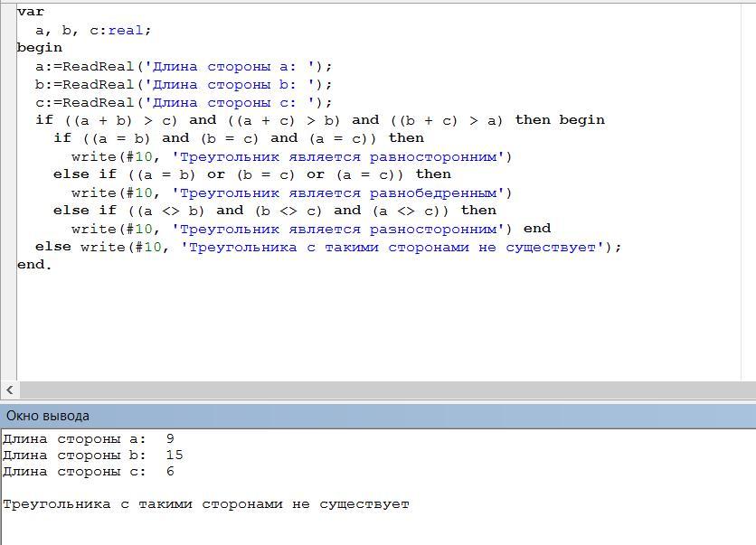Click the horizontal scrollbar track in editor
The width and height of the screenshot is (756, 545).
pyautogui.click(x=388, y=390)
